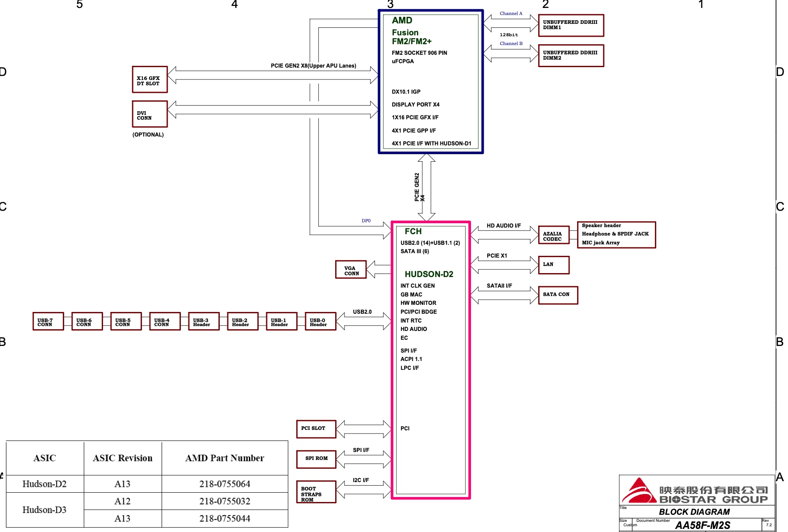Select the USB-0 Header block
Screen dimensions: 788x532
[x=320, y=321]
